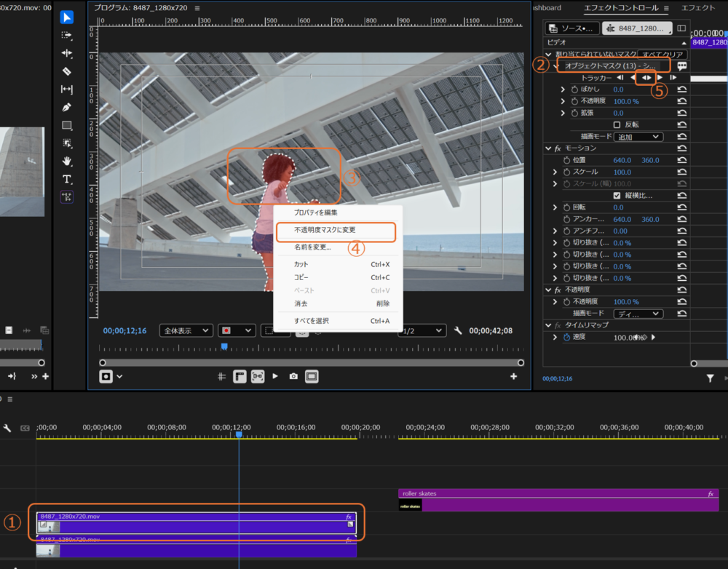The image size is (728, 569).
Task: Click the Export Frame camera icon
Action: click(293, 376)
